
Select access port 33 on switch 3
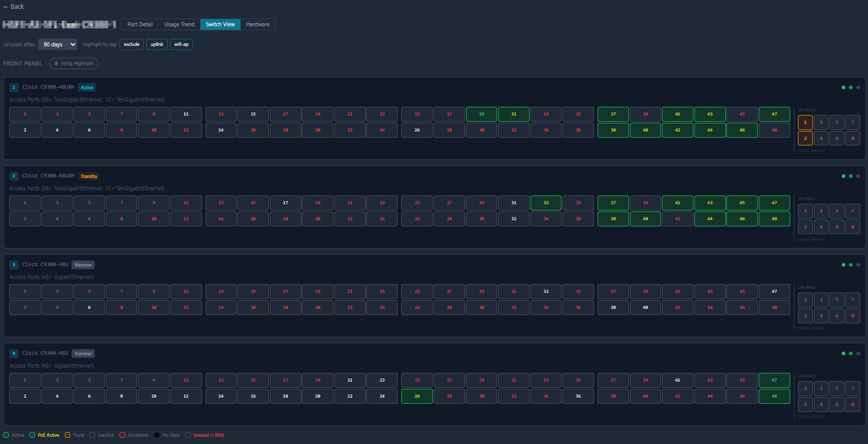[546, 291]
